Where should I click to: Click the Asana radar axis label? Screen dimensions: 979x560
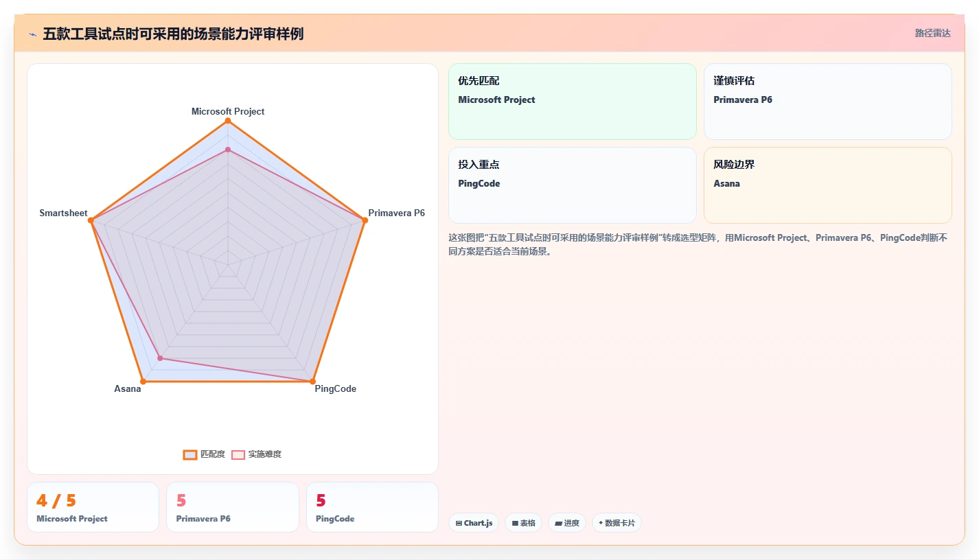pyautogui.click(x=128, y=389)
